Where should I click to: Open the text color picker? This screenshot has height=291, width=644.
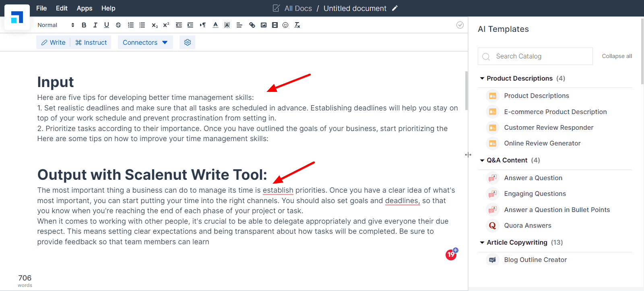coord(215,25)
